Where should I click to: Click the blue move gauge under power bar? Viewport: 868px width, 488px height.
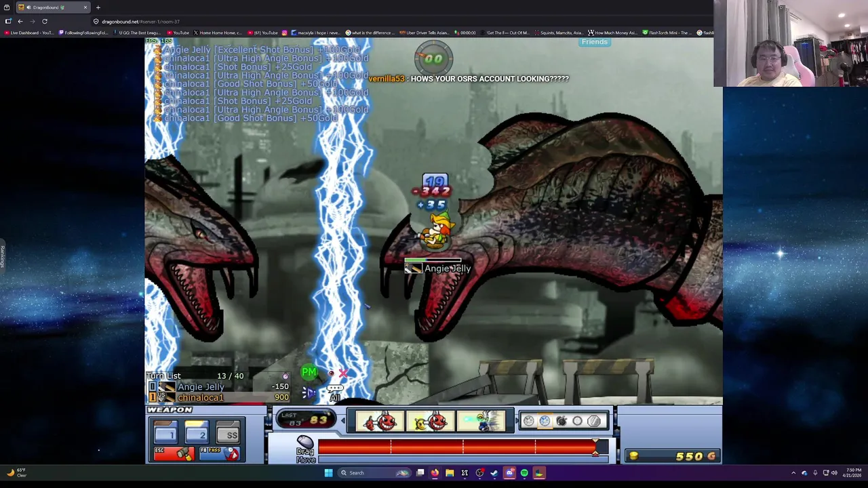(x=463, y=460)
